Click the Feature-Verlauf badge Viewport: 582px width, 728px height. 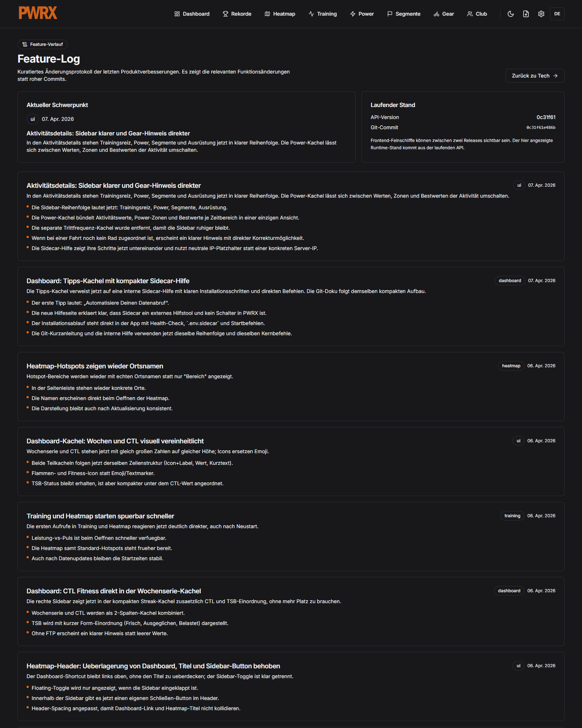click(x=43, y=44)
